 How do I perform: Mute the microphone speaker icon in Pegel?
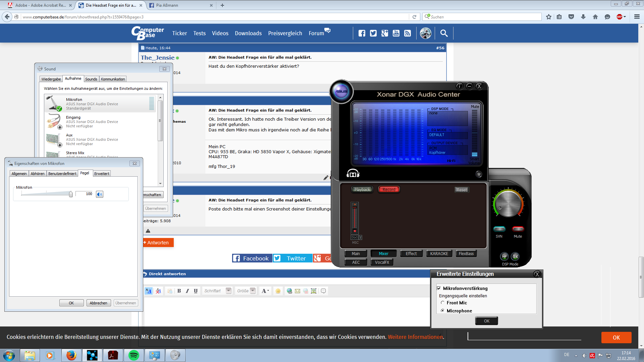(100, 194)
